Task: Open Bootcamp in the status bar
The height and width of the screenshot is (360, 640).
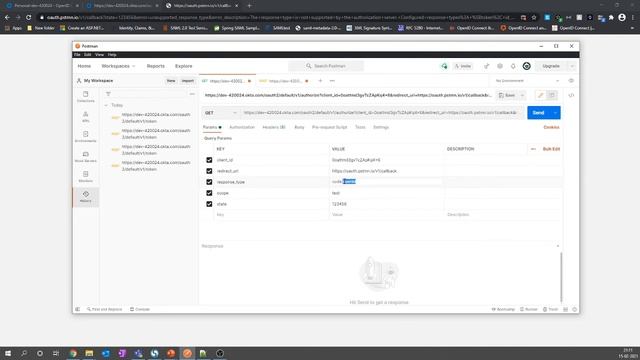Action: 503,309
